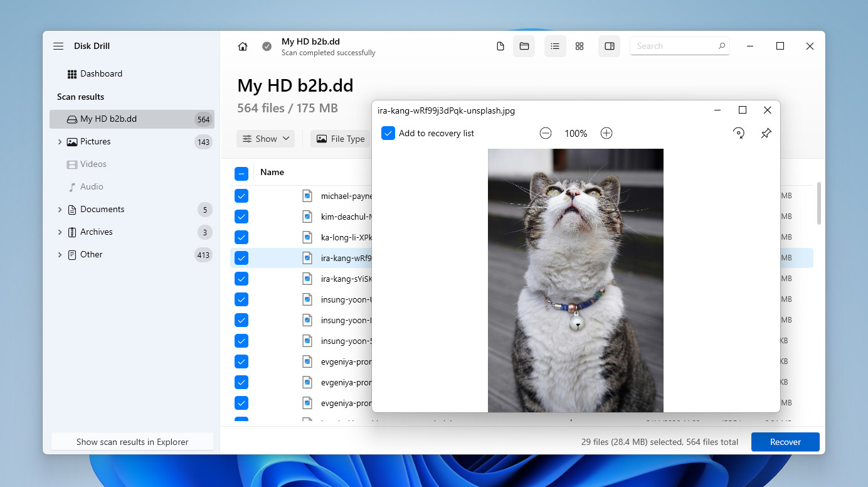
Task: Expand the Pictures category
Action: [x=60, y=142]
